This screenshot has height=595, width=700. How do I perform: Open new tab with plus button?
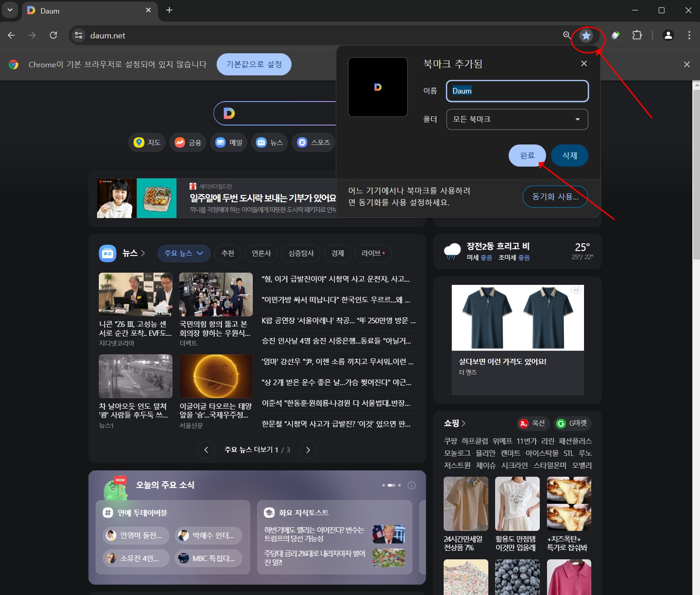click(x=169, y=10)
